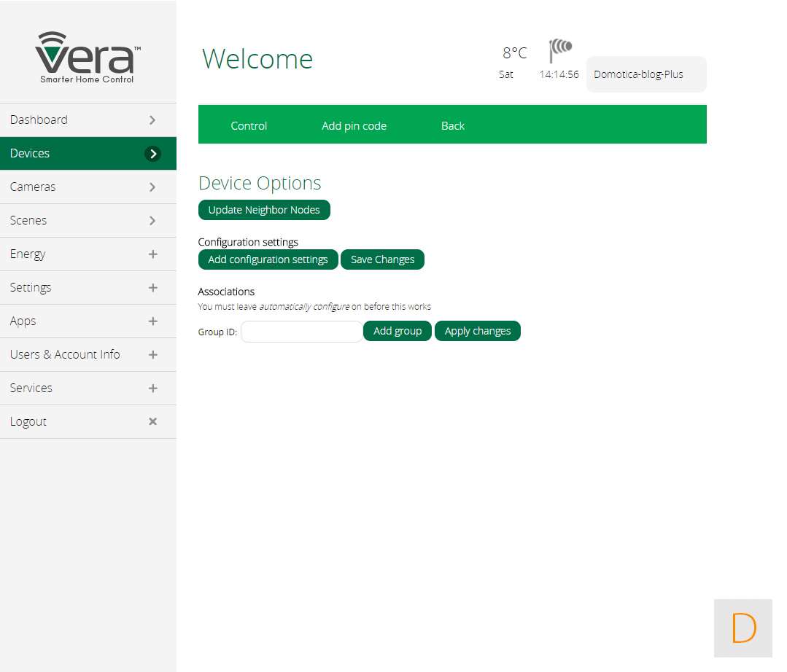Click the windsock weather icon
Screen dimensions: 787x672
[x=560, y=50]
